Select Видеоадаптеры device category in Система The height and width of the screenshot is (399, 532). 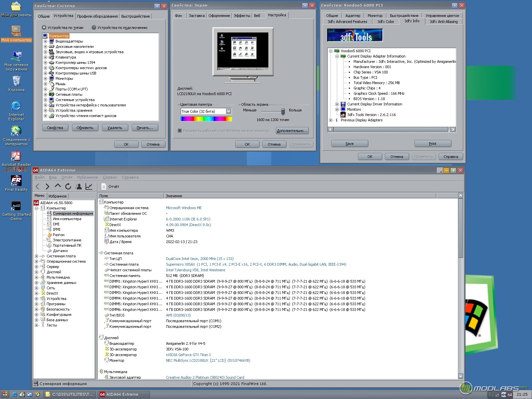[x=69, y=41]
